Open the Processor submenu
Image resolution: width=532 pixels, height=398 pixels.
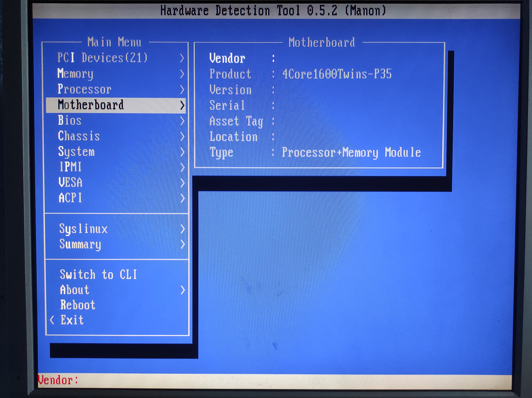pyautogui.click(x=84, y=89)
